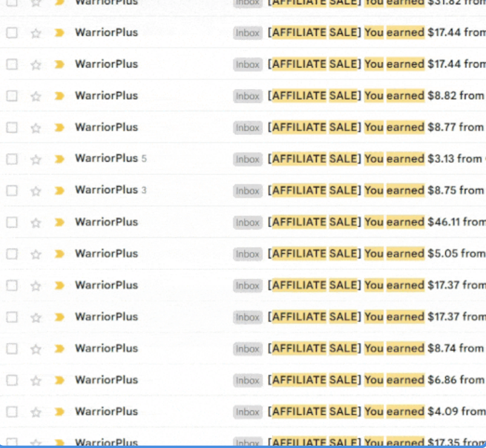Click importance marker on the $8.74 email
Viewport: 486px width, 448px height.
click(x=59, y=349)
